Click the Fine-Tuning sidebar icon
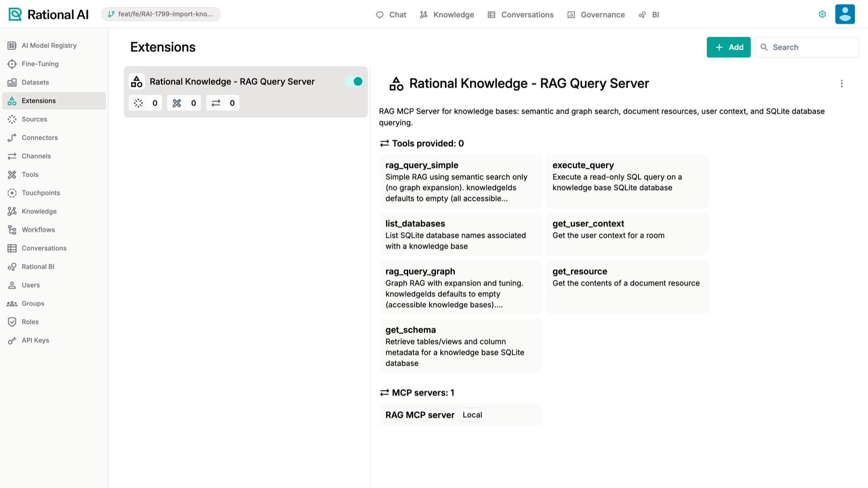The image size is (868, 488). [12, 64]
